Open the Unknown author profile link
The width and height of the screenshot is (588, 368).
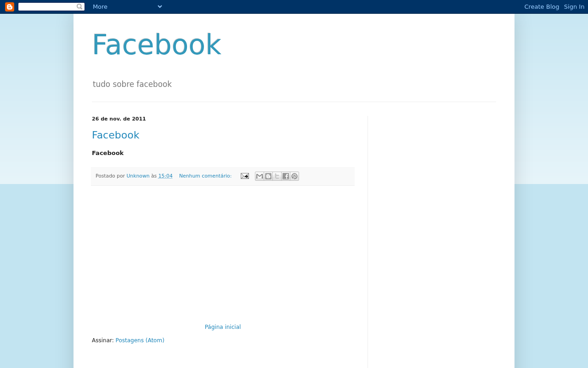click(x=138, y=176)
